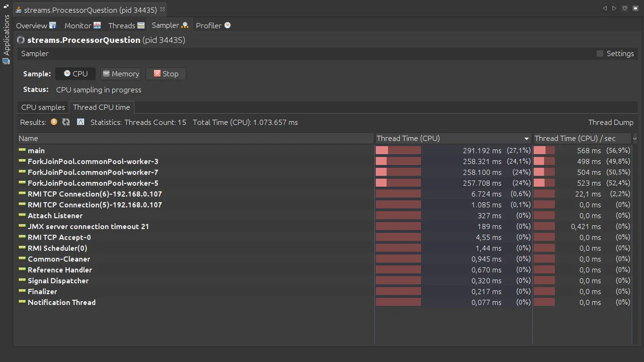Switch to the CPU samples tab
644x362 pixels.
(43, 107)
